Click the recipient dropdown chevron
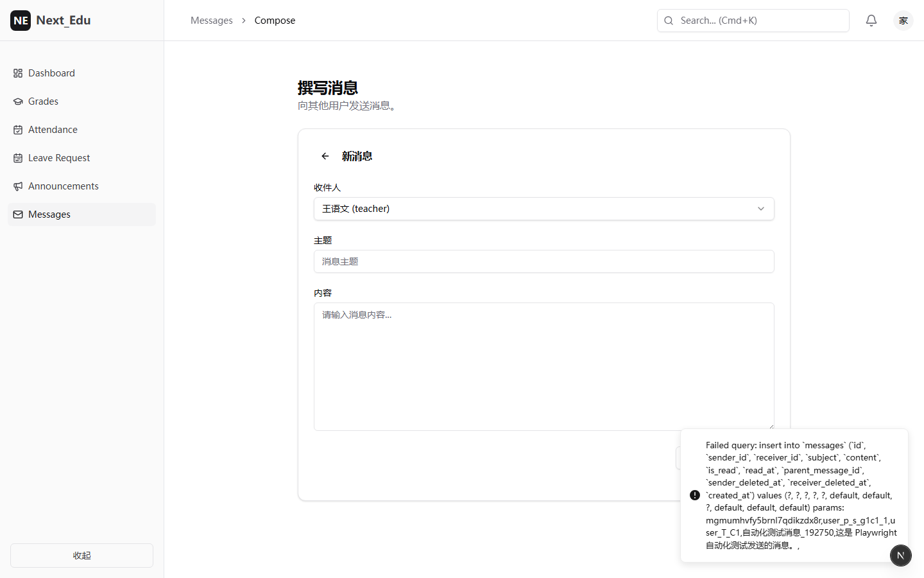This screenshot has width=924, height=578. (761, 209)
